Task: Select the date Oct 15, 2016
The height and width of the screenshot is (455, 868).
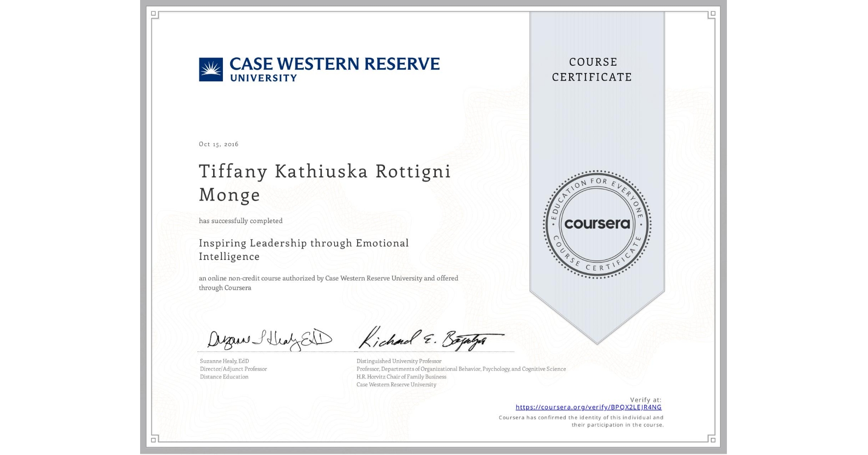Action: coord(218,144)
